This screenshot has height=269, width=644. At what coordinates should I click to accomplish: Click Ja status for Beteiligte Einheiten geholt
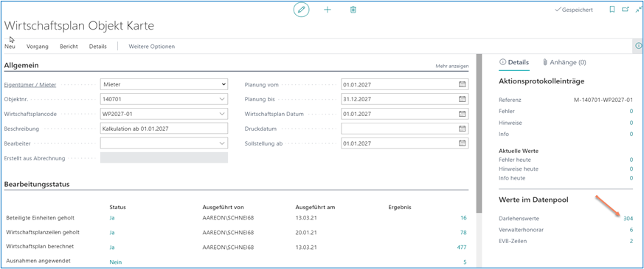point(112,218)
